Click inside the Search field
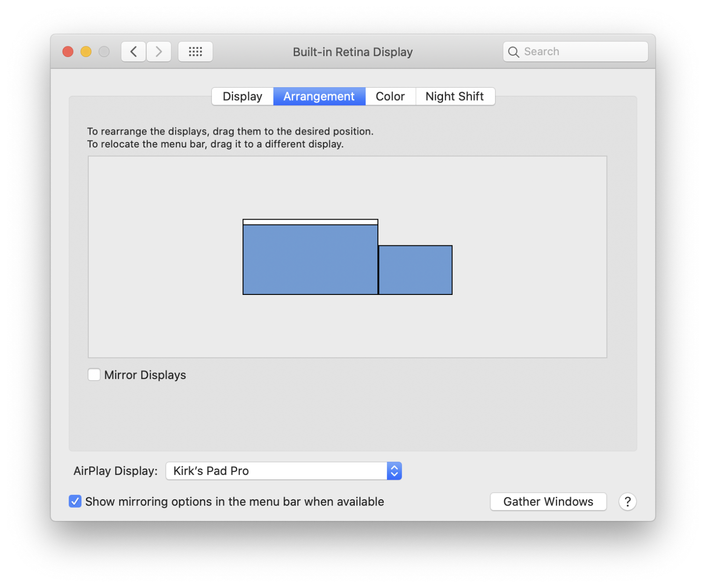706x588 pixels. tap(575, 51)
